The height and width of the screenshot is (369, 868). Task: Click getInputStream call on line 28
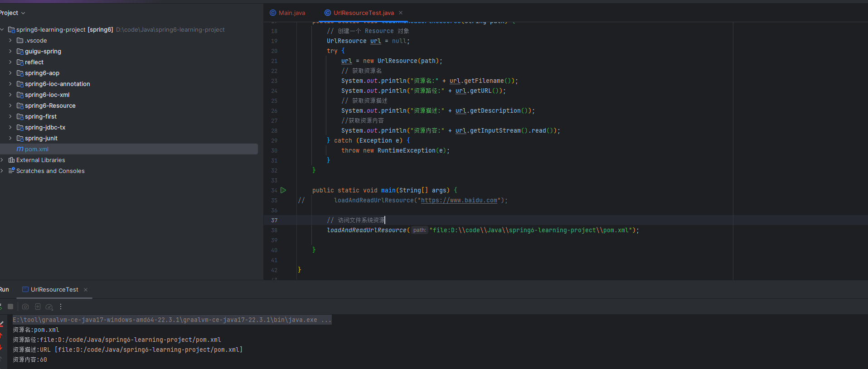click(495, 130)
